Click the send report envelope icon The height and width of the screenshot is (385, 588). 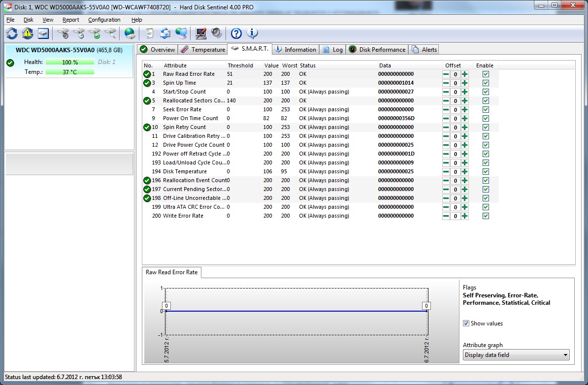pyautogui.click(x=165, y=33)
